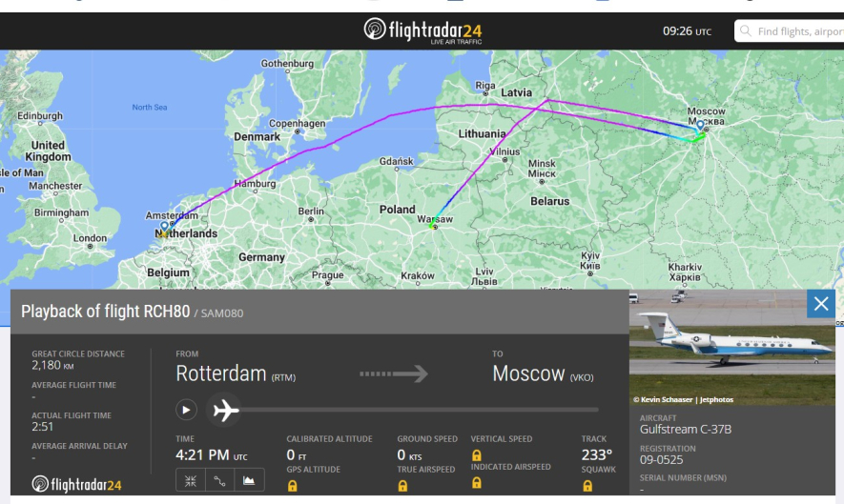This screenshot has width=844, height=504.
Task: Click the Moscow destination pin on map
Action: pyautogui.click(x=700, y=126)
